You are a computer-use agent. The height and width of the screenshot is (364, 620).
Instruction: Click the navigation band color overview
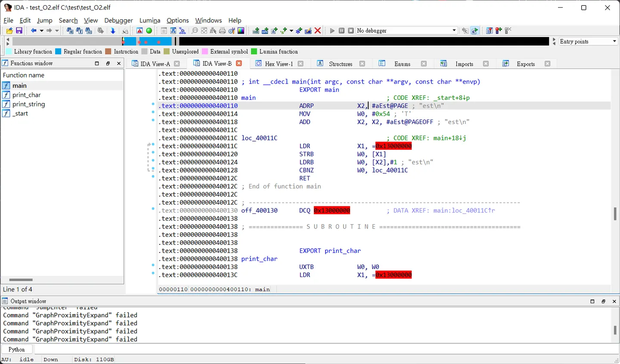pos(282,41)
